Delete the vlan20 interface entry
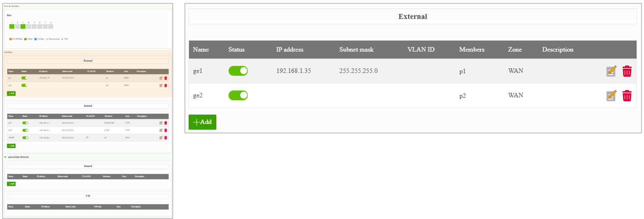 (x=166, y=138)
